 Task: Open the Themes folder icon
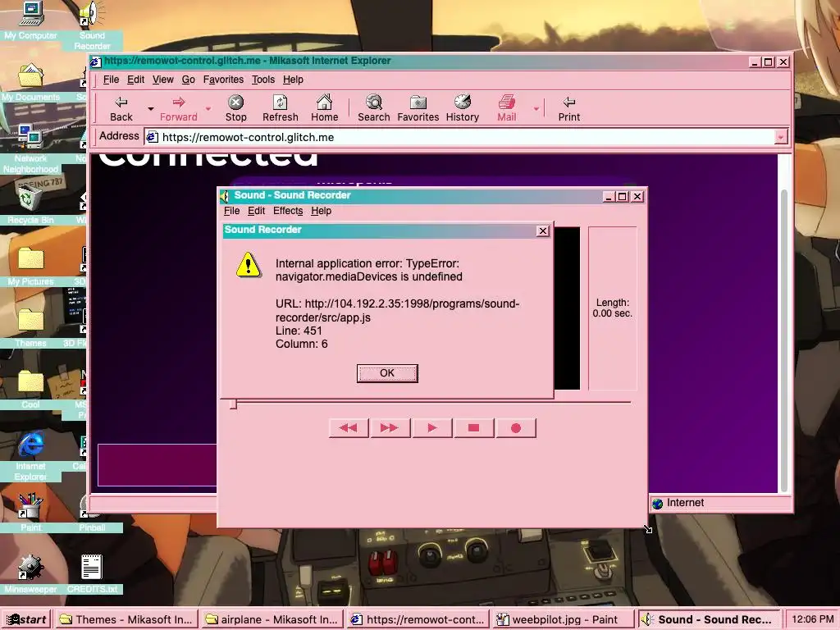[30, 328]
